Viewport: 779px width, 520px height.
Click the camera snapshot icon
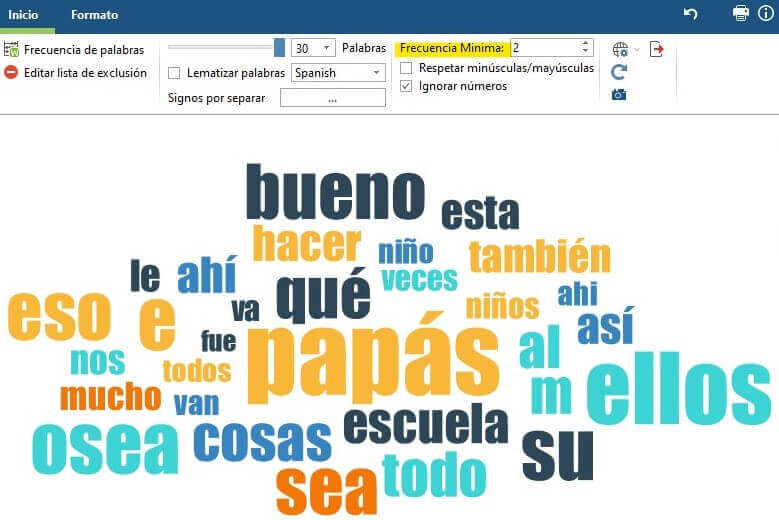click(619, 94)
